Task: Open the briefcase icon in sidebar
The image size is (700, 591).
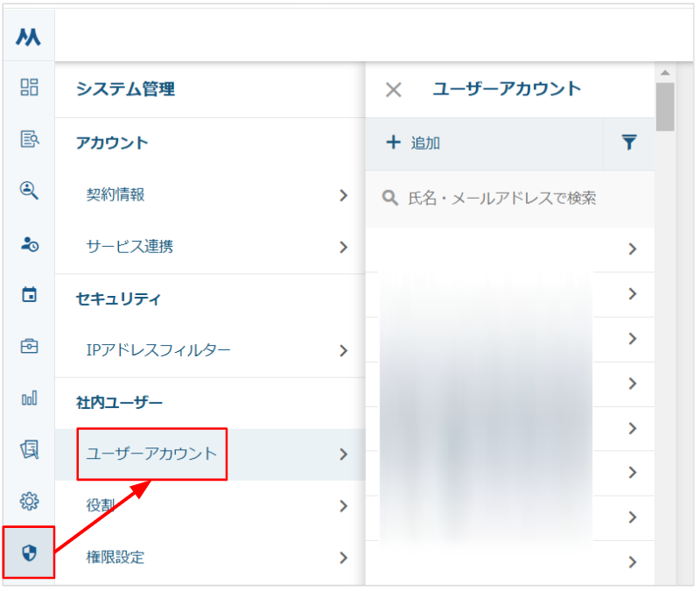Action: (x=29, y=346)
